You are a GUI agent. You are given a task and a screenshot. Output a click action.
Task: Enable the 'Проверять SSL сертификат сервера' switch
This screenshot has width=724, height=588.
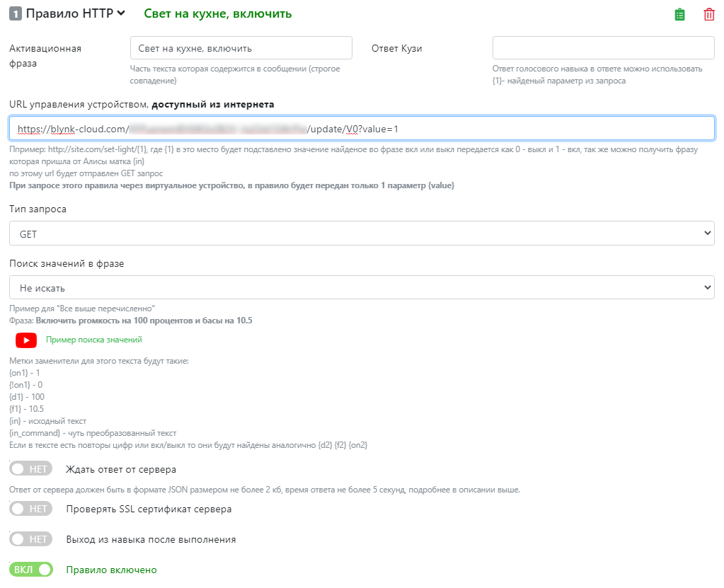(x=31, y=509)
